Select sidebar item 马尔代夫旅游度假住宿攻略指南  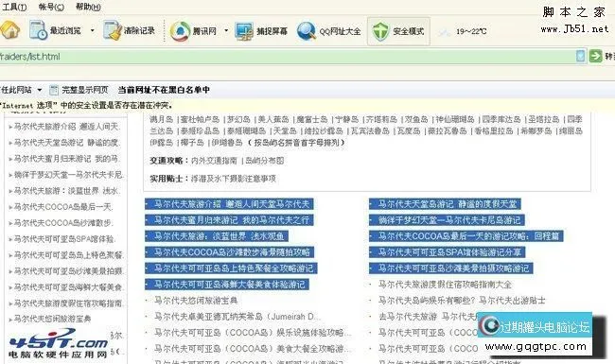pos(68,303)
